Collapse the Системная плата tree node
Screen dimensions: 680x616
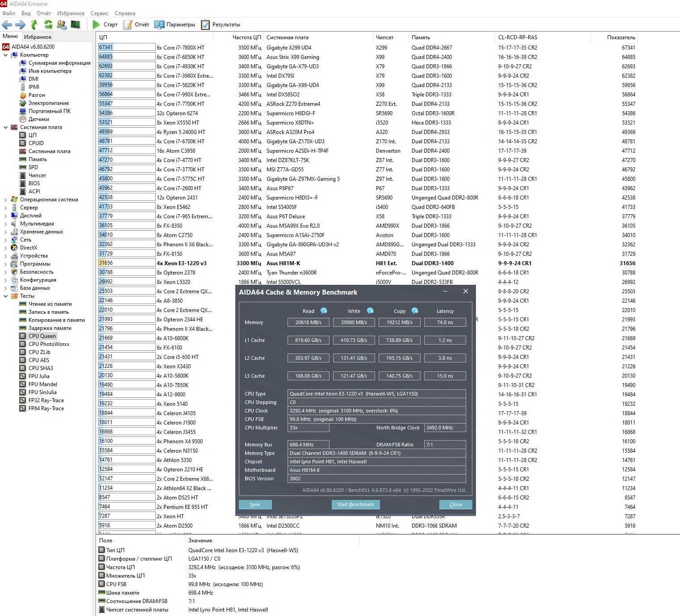tap(5, 127)
